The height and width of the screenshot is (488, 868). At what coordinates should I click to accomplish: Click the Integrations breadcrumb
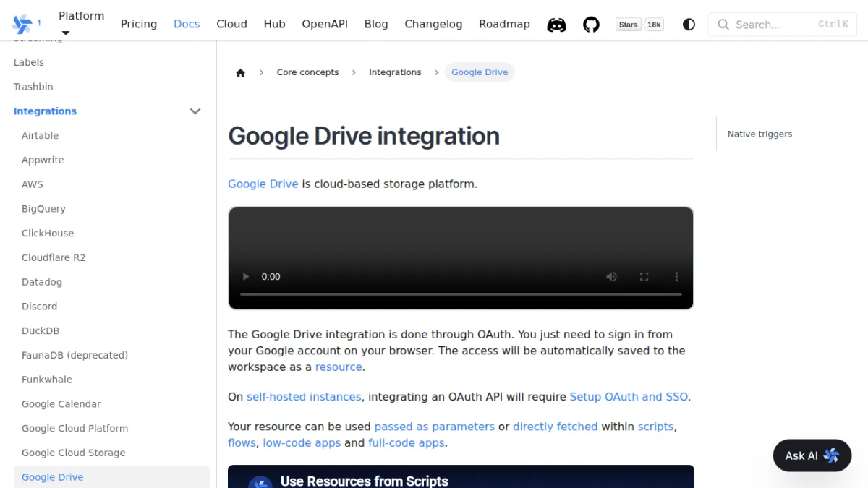coord(395,72)
